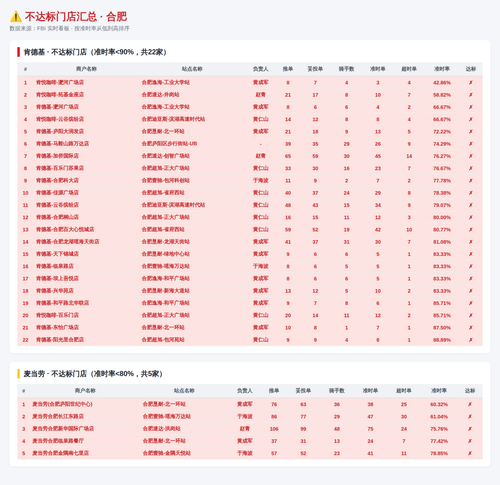Select the 合肥速达-洪岗站 station cell
The height and width of the screenshot is (485, 500).
(162, 429)
